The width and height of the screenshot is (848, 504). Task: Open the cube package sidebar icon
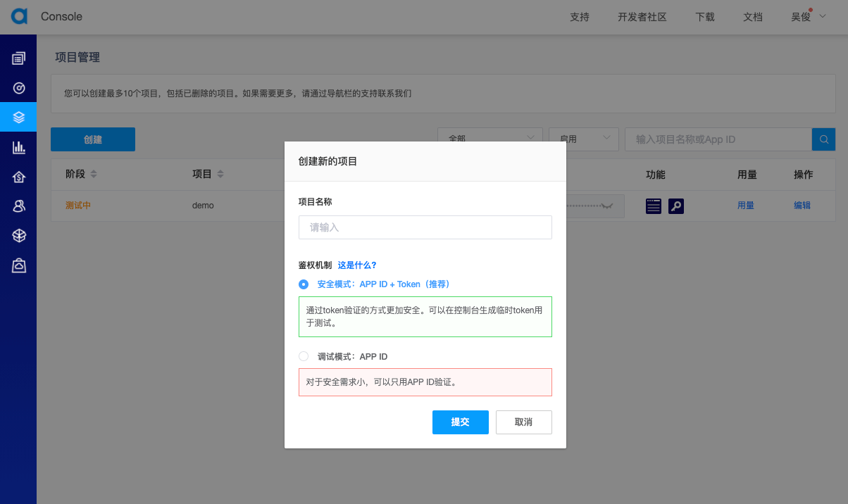coord(19,236)
